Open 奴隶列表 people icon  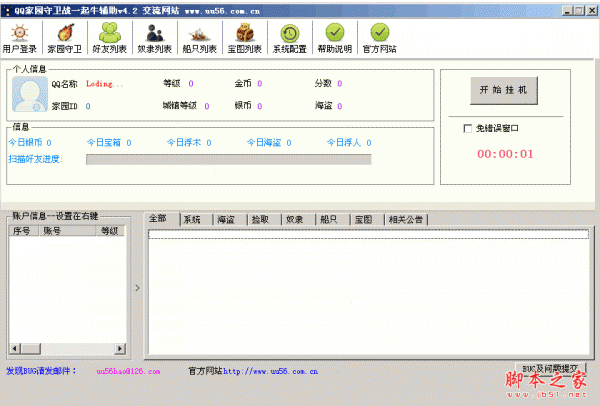point(155,33)
